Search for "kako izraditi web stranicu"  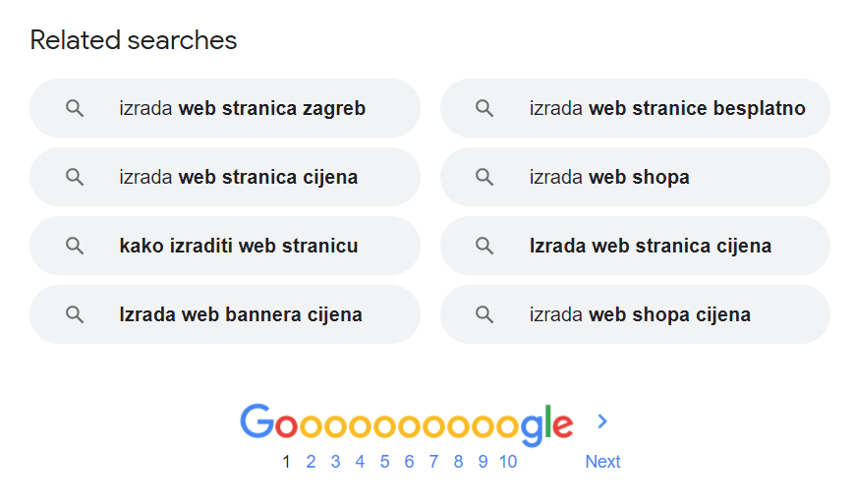(238, 246)
